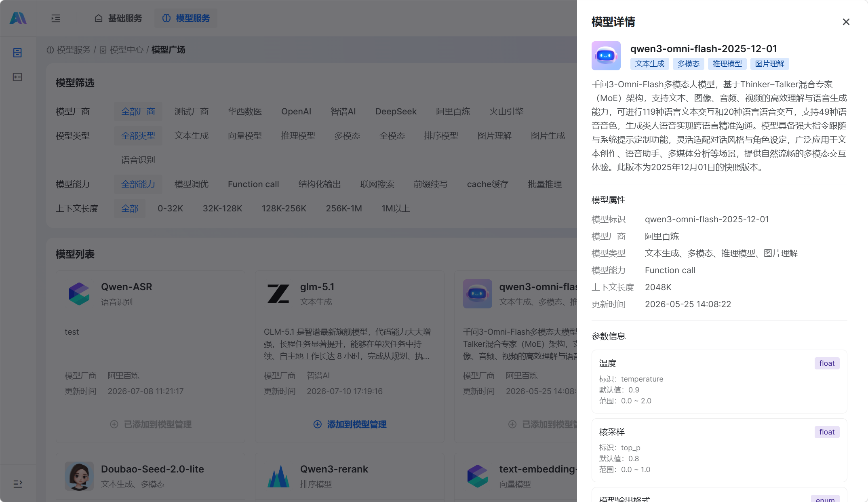
Task: Open the Qwen-ASR card title
Action: (126, 287)
